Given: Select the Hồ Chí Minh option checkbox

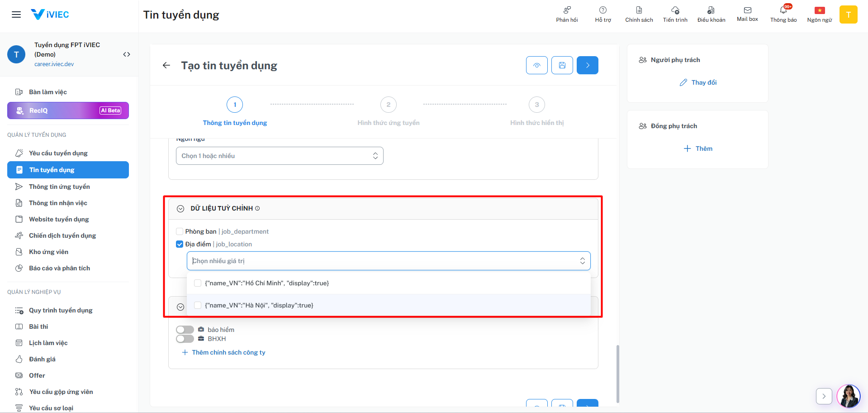Looking at the screenshot, I should (x=198, y=283).
